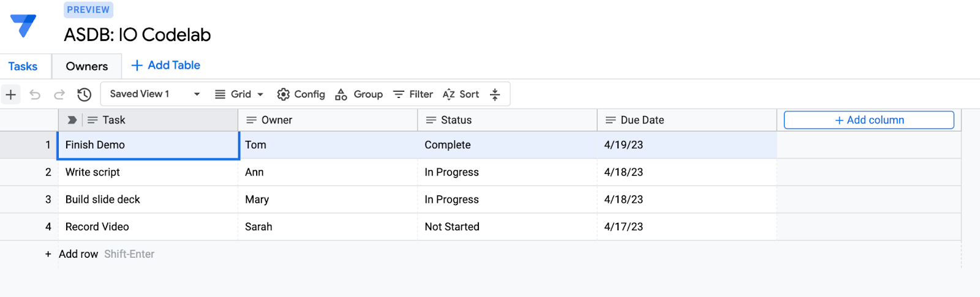
Task: Click the plus icon in the toolbar
Action: tap(11, 94)
